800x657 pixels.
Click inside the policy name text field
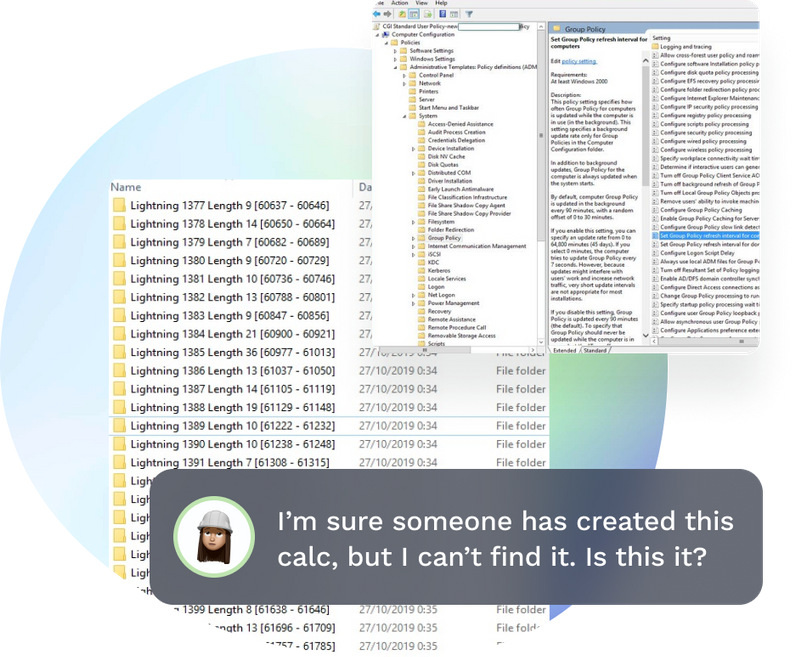(487, 26)
